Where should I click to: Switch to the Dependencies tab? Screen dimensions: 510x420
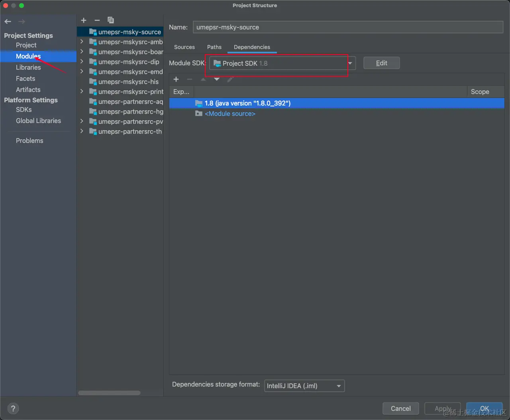pyautogui.click(x=252, y=47)
